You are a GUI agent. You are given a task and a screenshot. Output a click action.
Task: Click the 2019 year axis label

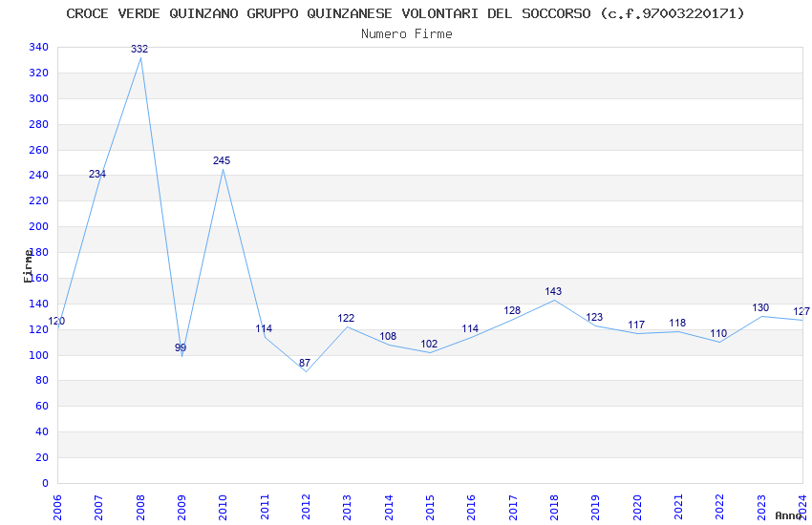(x=595, y=507)
